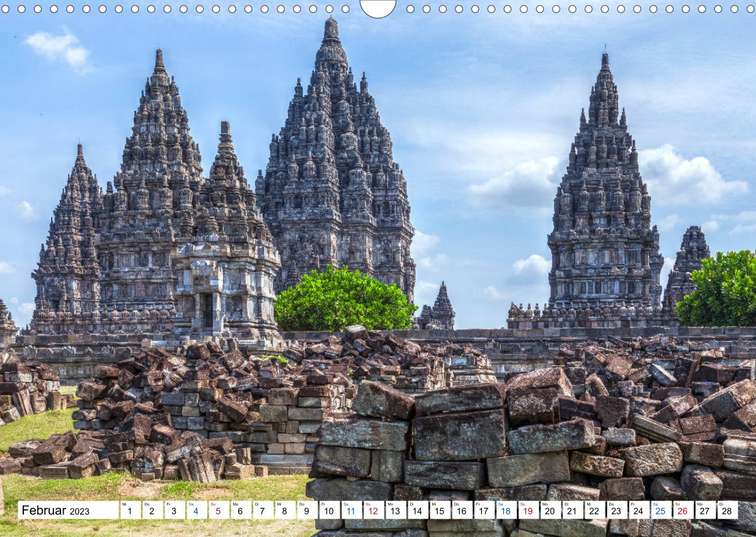Viewport: 756px width, 537px height.
Task: Select Saturday 11 date cell
Action: 351,510
